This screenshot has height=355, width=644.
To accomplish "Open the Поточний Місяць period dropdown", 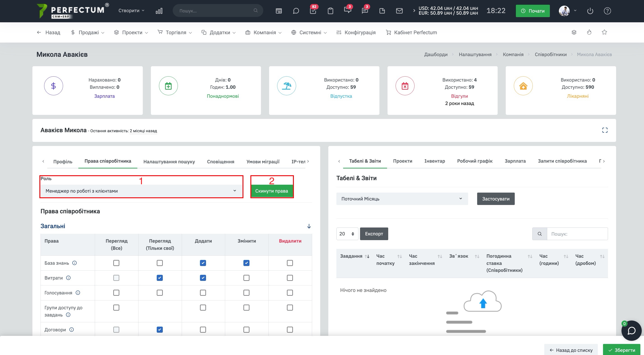I will (402, 199).
